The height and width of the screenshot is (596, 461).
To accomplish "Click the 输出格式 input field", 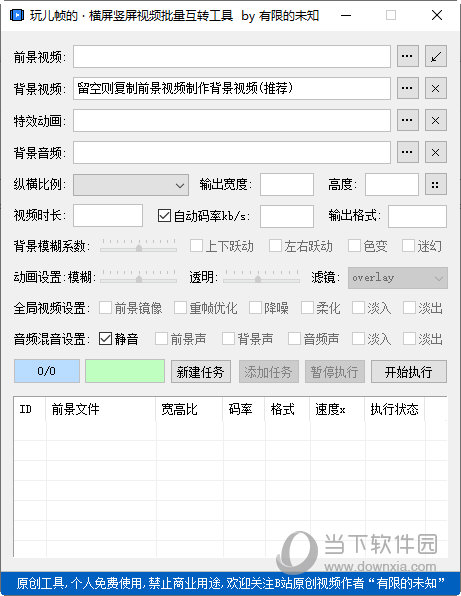I will (417, 216).
